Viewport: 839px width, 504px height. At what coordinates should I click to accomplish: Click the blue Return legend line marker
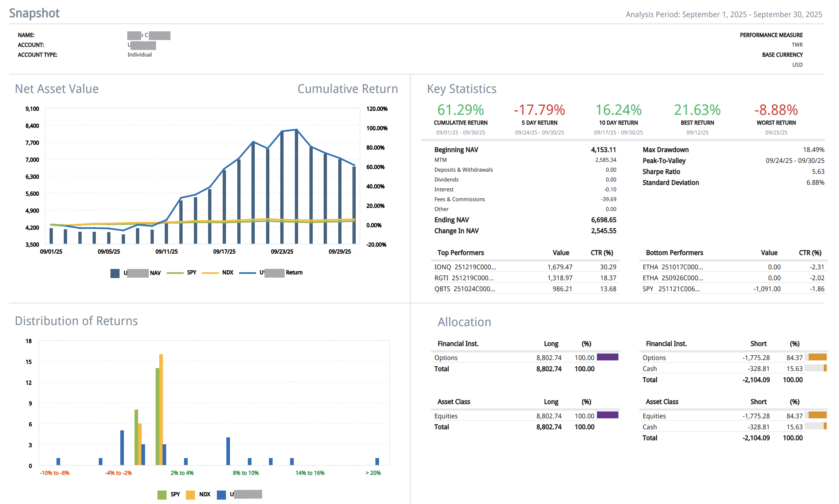point(247,273)
